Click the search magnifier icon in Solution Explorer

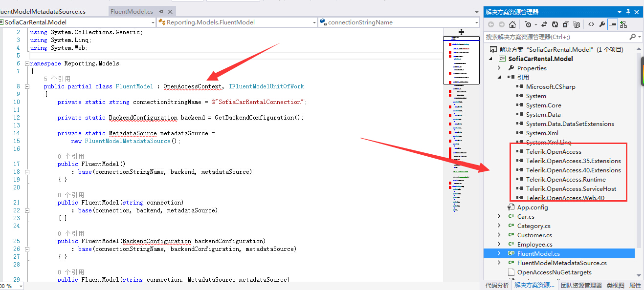pos(632,37)
